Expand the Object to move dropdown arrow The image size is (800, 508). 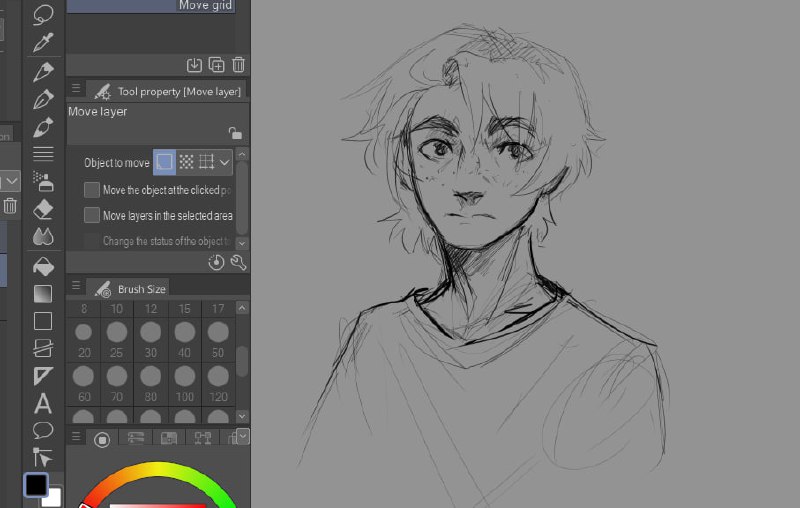click(224, 162)
